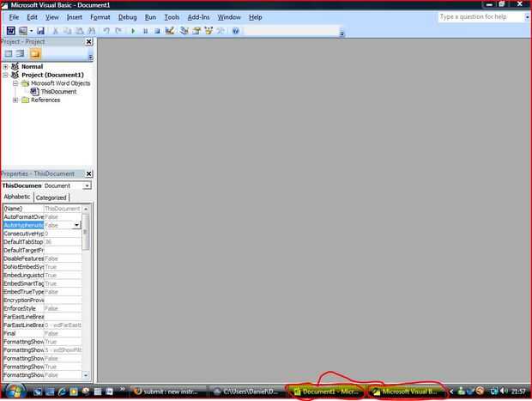Viewport: 532px width, 401px height.
Task: Click the Microsoft Visual Basic taskbar button
Action: pos(406,392)
